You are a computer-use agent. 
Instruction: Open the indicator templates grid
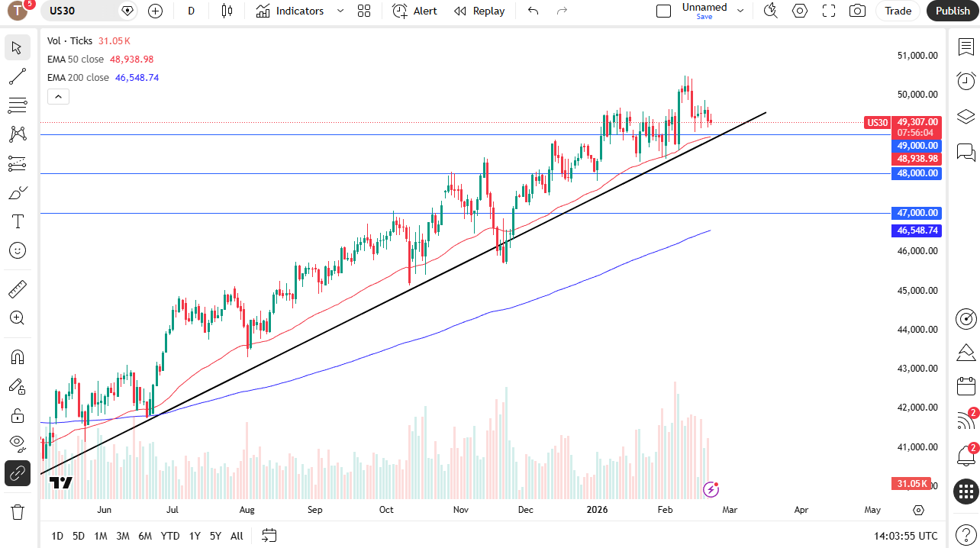(x=364, y=11)
